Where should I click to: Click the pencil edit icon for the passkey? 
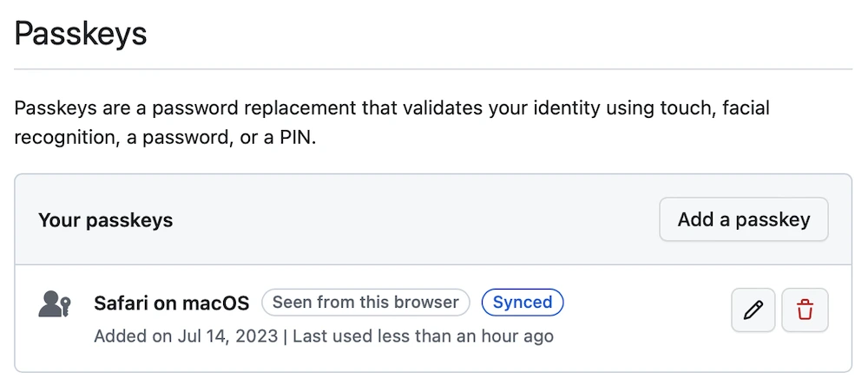[x=753, y=310]
